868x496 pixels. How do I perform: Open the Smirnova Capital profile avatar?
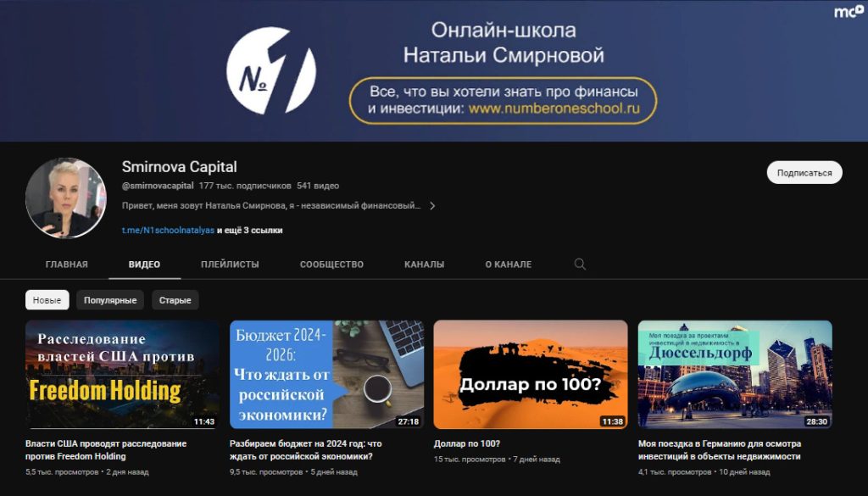coord(66,198)
